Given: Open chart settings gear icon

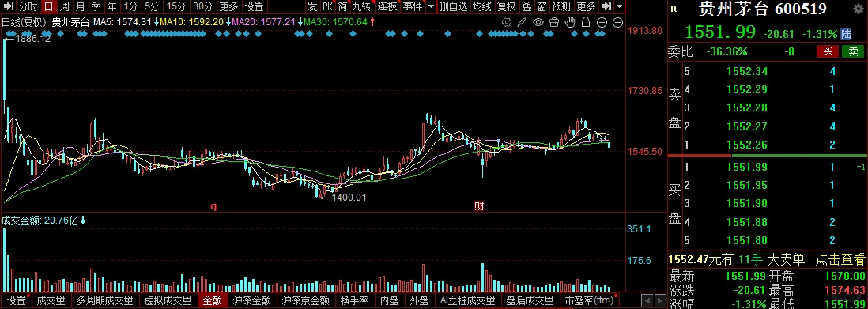Looking at the screenshot, I should pyautogui.click(x=507, y=22).
